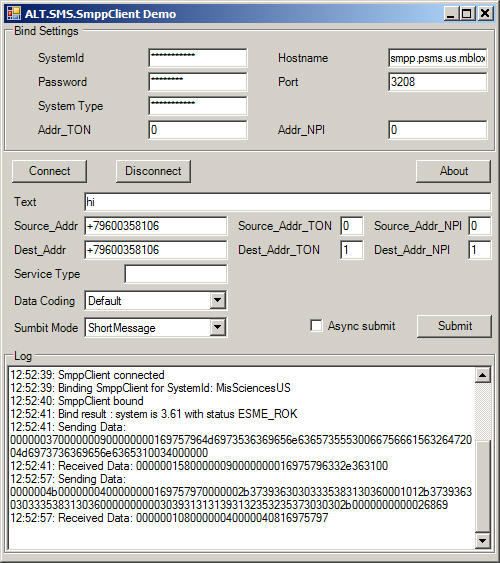Open the About dialog
The image size is (500, 563).
coord(453,171)
